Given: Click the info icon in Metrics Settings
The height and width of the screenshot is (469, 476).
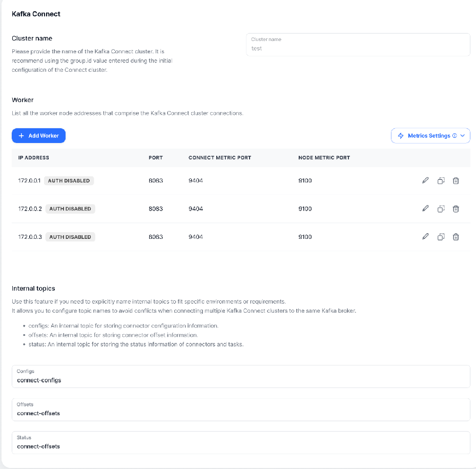Looking at the screenshot, I should click(x=454, y=136).
